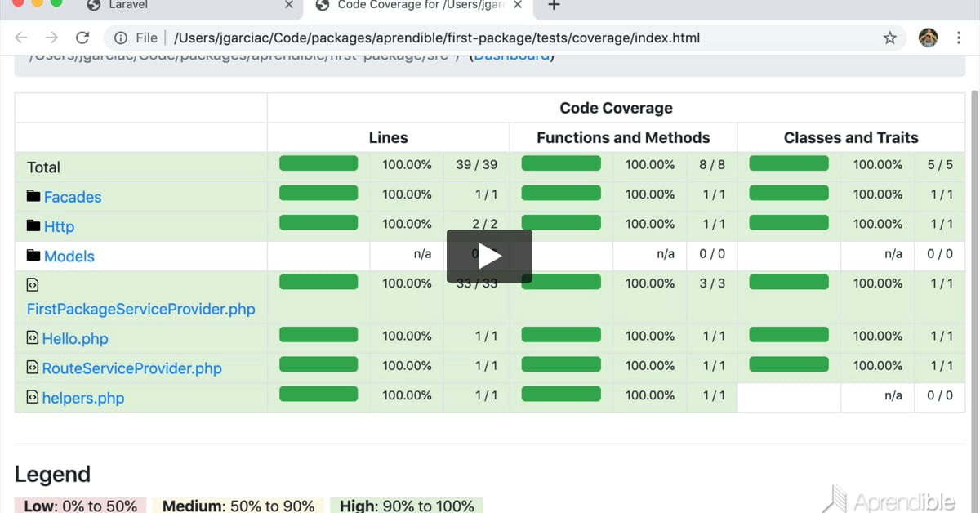Click the FirstPackageServiceProvider code file icon
980x513 pixels.
(x=33, y=285)
